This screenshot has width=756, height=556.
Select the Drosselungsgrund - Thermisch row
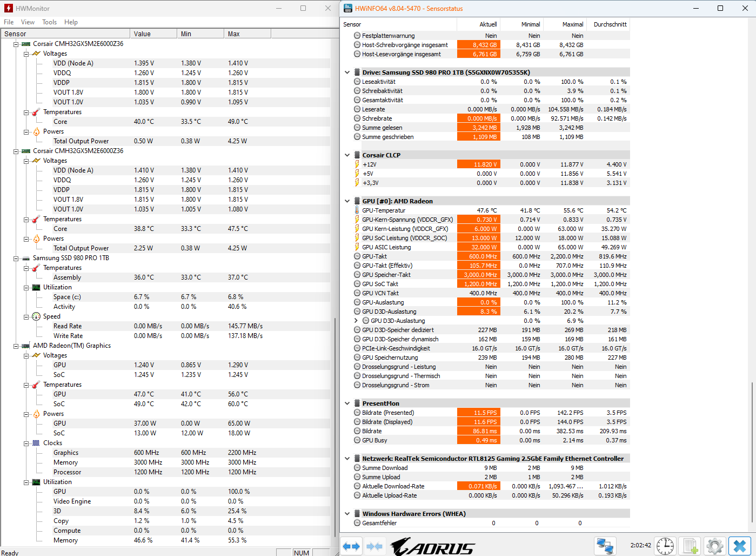click(x=492, y=376)
